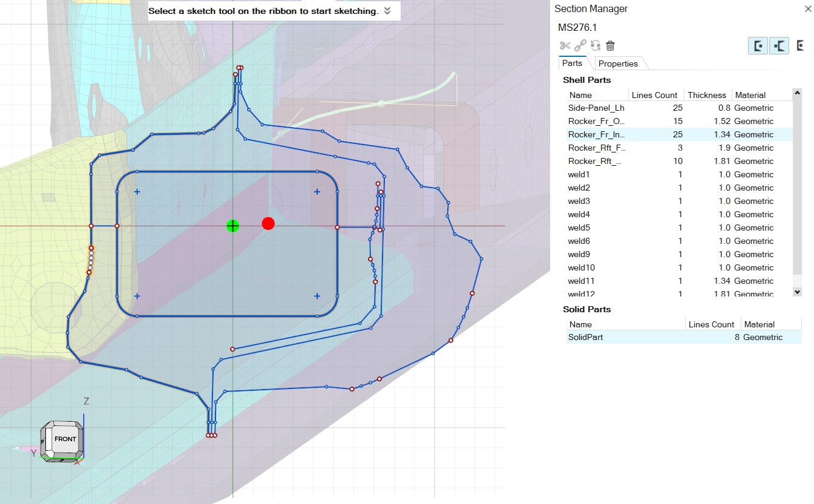The height and width of the screenshot is (504, 814).
Task: Toggle the rightmost section display button
Action: [x=800, y=45]
